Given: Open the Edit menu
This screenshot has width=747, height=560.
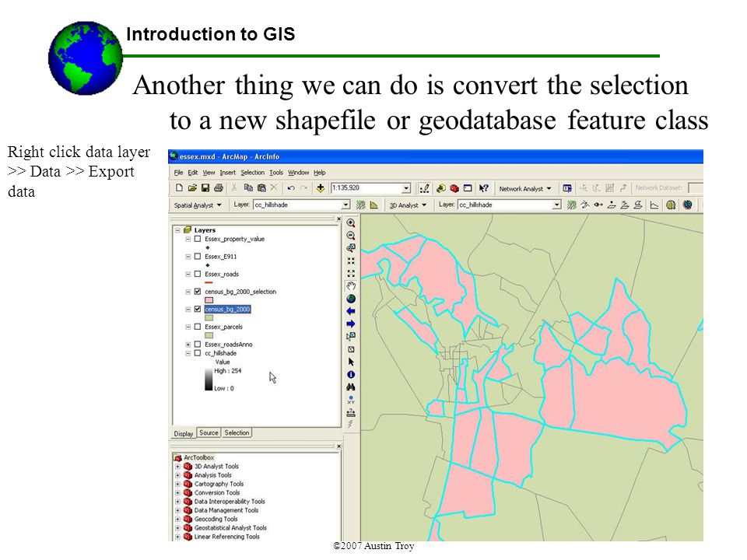Looking at the screenshot, I should [x=192, y=173].
